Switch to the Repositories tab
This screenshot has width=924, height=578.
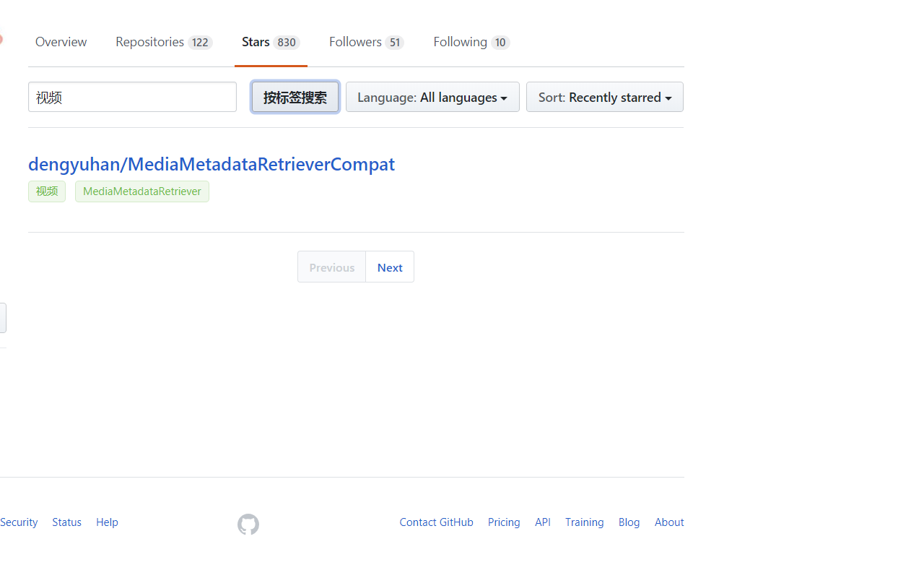(164, 42)
